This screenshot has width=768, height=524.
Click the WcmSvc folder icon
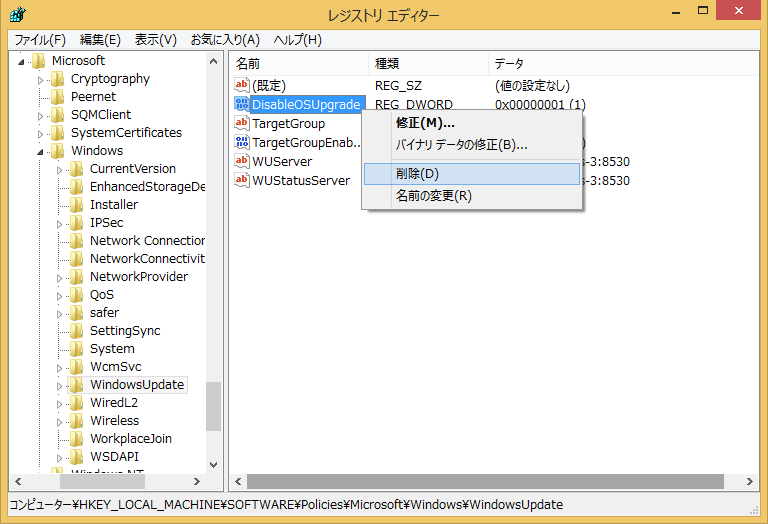tap(76, 367)
